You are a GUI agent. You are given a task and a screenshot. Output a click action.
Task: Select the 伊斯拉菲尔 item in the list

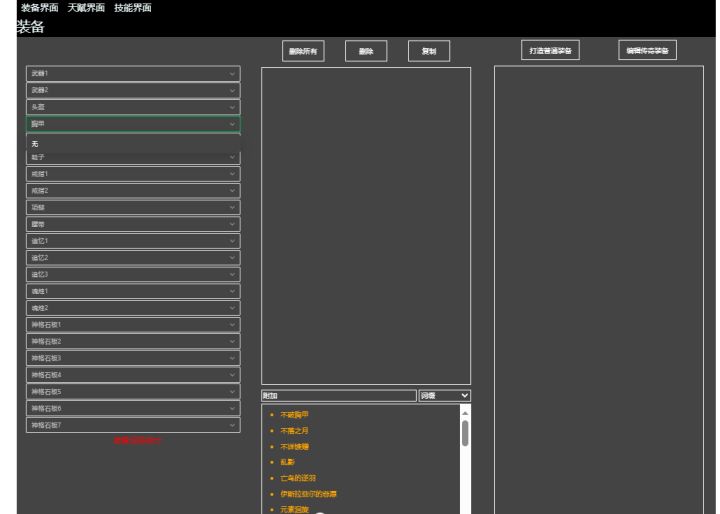point(308,494)
